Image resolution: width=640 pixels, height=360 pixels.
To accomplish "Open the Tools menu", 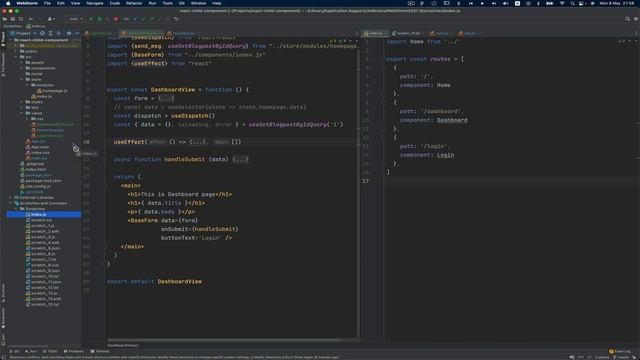I will pos(167,3).
